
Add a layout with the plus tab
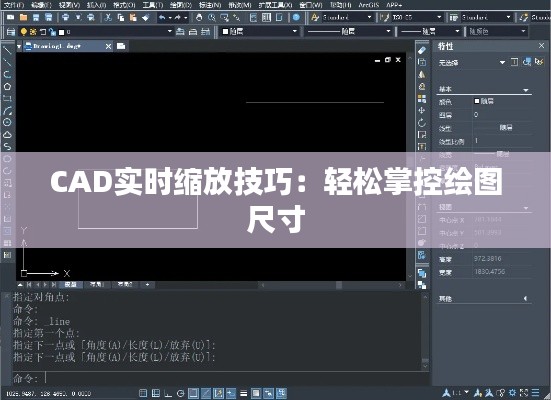pos(147,284)
